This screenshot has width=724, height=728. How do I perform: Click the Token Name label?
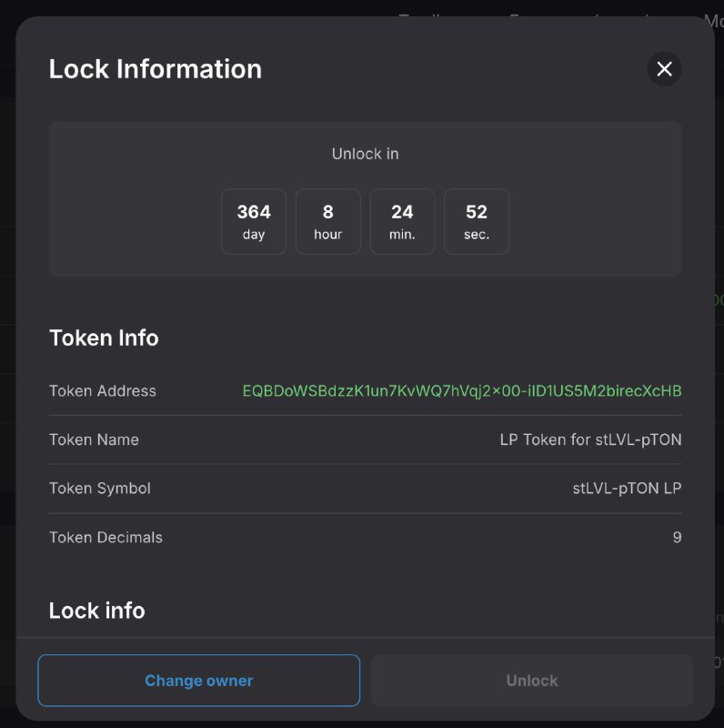point(94,440)
